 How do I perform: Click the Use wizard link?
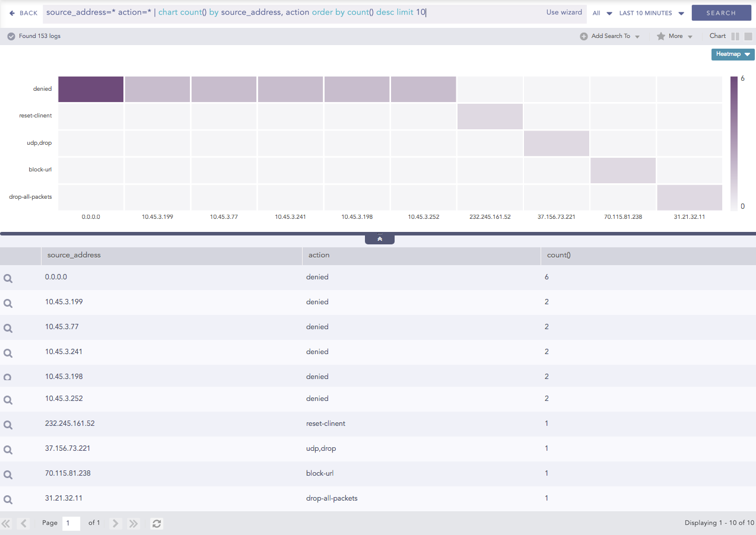pyautogui.click(x=564, y=12)
